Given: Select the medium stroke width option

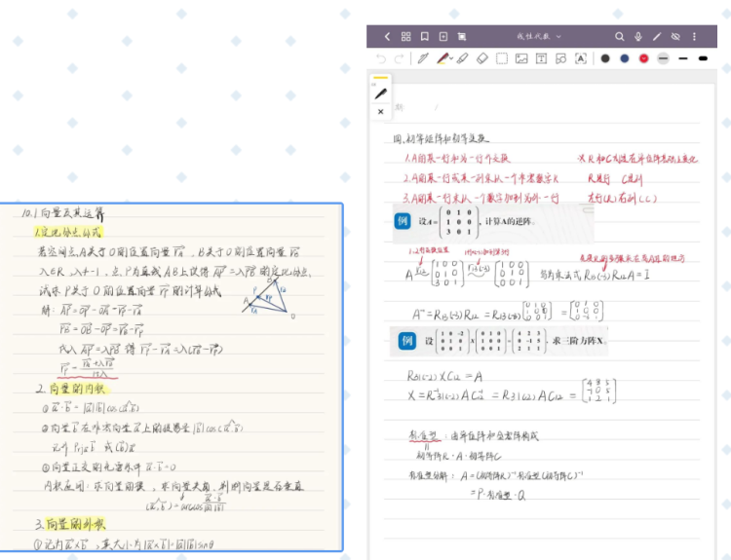Looking at the screenshot, I should coord(683,58).
